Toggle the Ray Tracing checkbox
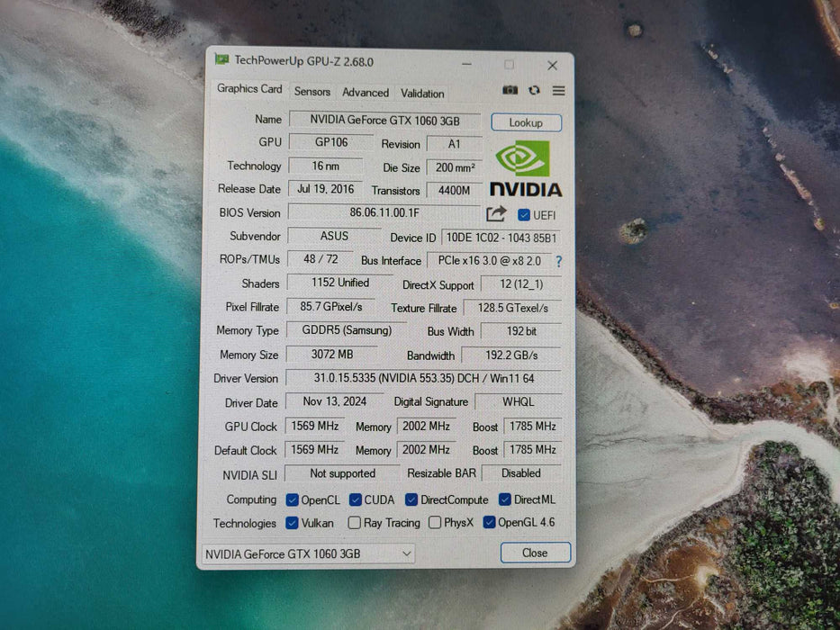Screen dimensions: 840x630 (x=354, y=522)
